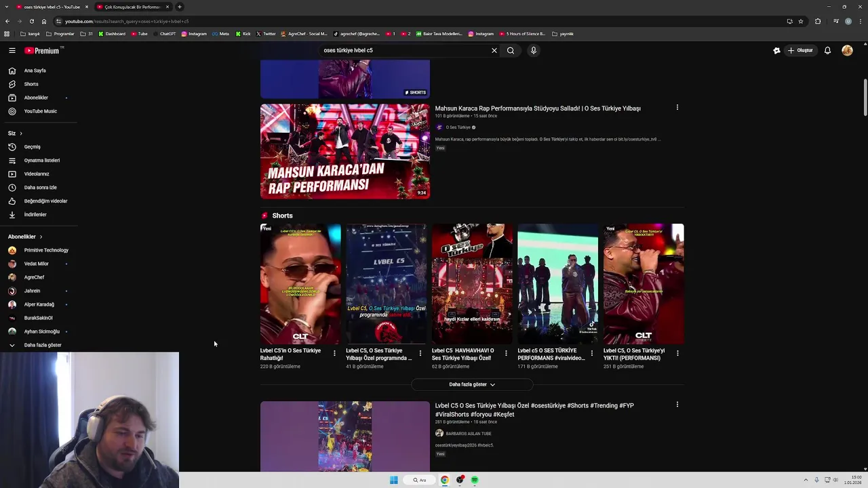Open O Ses Türkiye channel link

click(x=458, y=127)
